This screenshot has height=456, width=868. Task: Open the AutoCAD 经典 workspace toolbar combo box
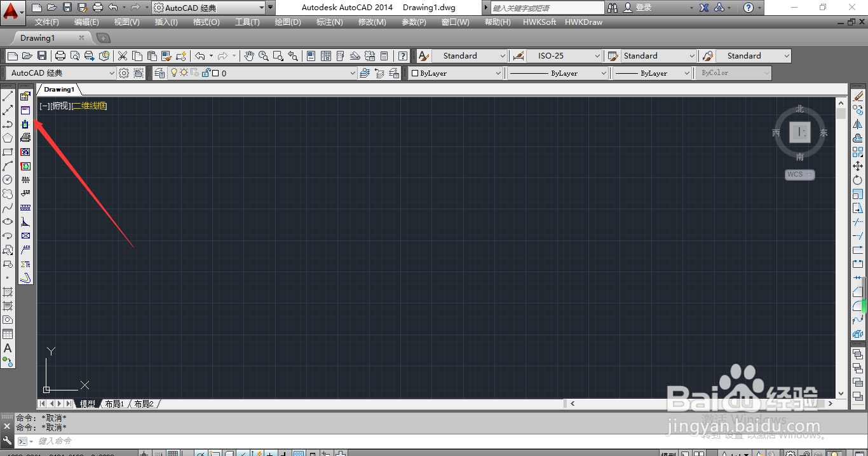[x=62, y=73]
